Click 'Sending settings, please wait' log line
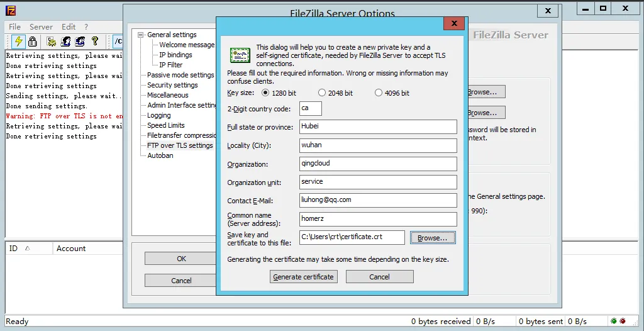The width and height of the screenshot is (644, 331). pyautogui.click(x=64, y=96)
